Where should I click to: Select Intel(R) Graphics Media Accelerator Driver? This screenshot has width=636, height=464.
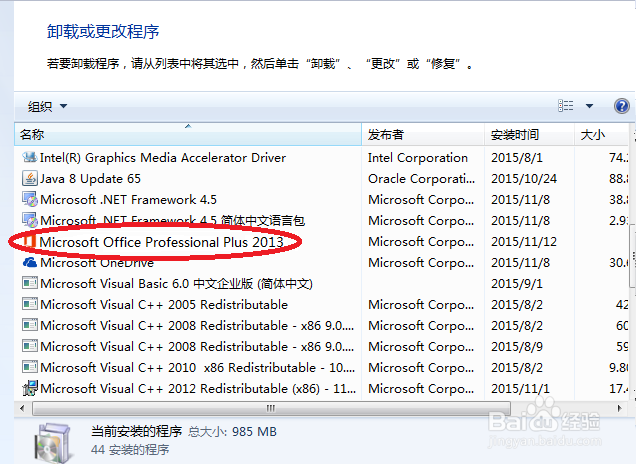tap(163, 157)
